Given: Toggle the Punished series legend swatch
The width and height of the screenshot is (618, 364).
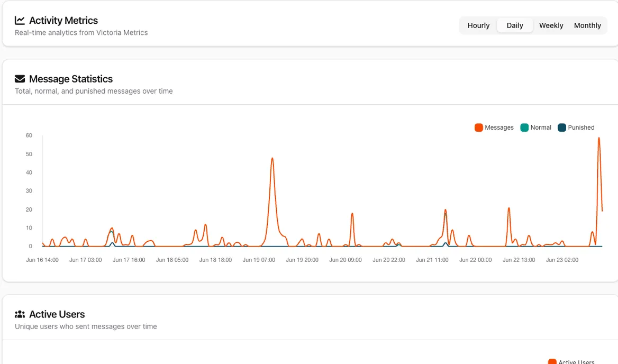Looking at the screenshot, I should pyautogui.click(x=562, y=128).
